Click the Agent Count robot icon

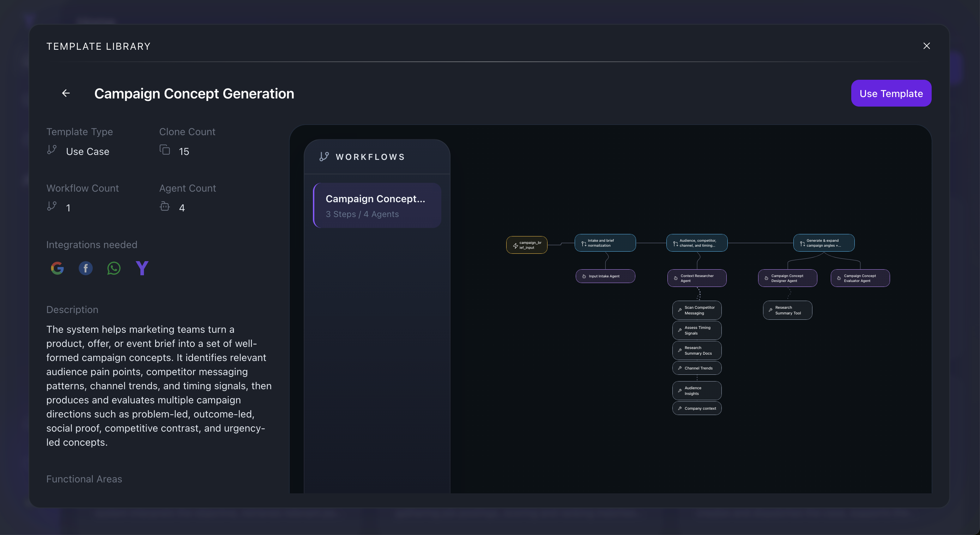click(x=165, y=206)
